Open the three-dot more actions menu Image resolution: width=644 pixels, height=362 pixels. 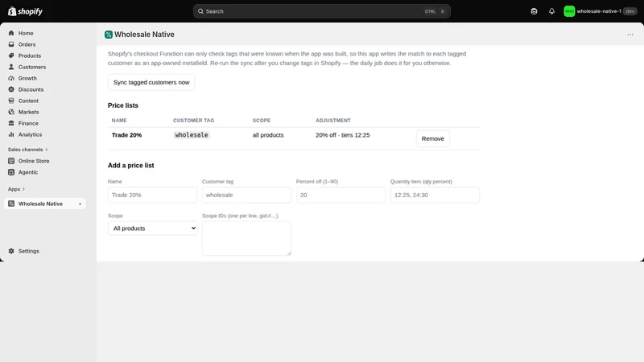pos(630,35)
